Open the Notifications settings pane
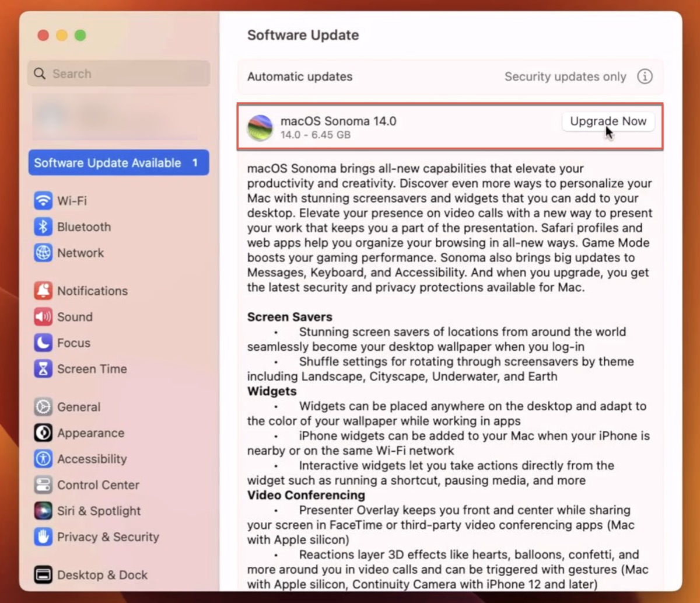The height and width of the screenshot is (603, 700). click(x=118, y=291)
